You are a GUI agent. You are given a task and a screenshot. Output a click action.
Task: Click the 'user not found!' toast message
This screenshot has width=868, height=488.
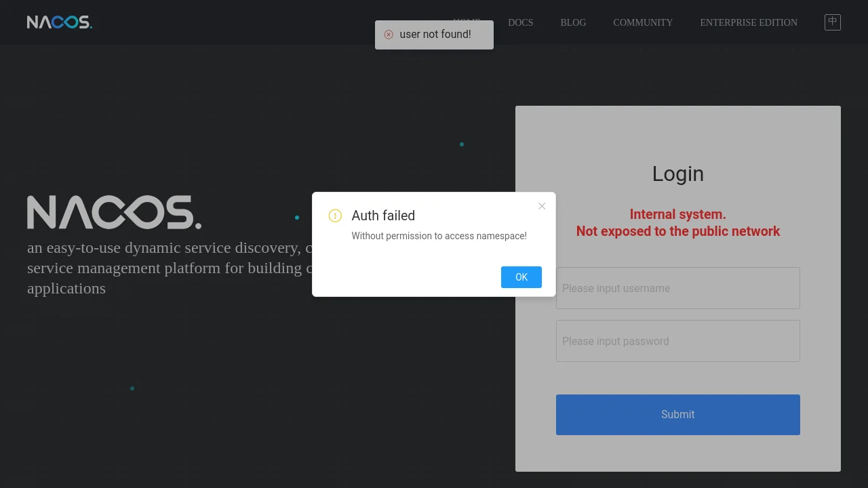coord(435,35)
